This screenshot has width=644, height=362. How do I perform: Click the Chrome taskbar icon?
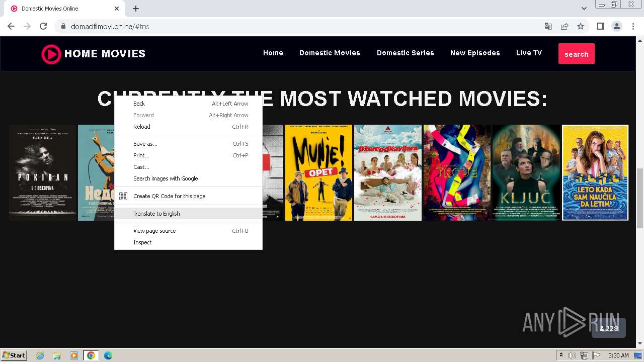(x=91, y=355)
